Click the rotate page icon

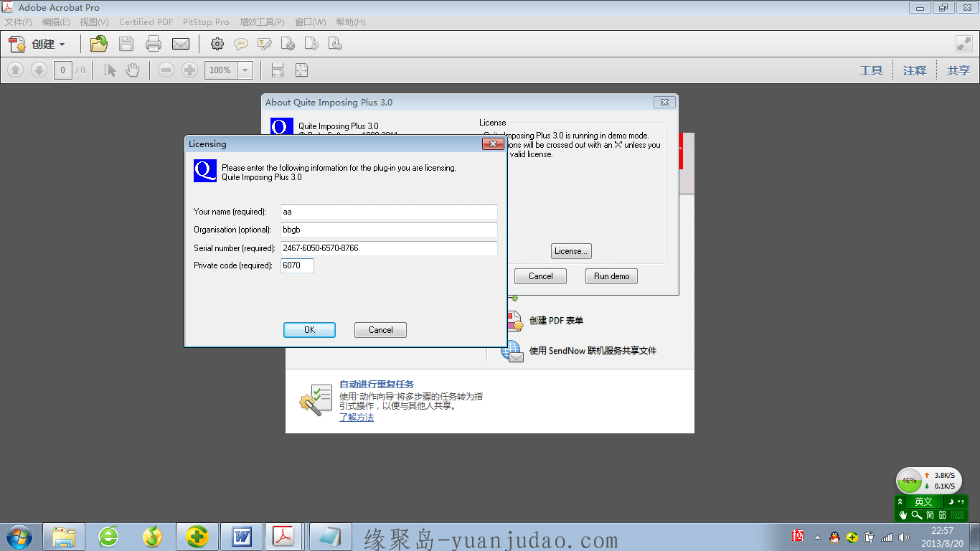point(311,44)
